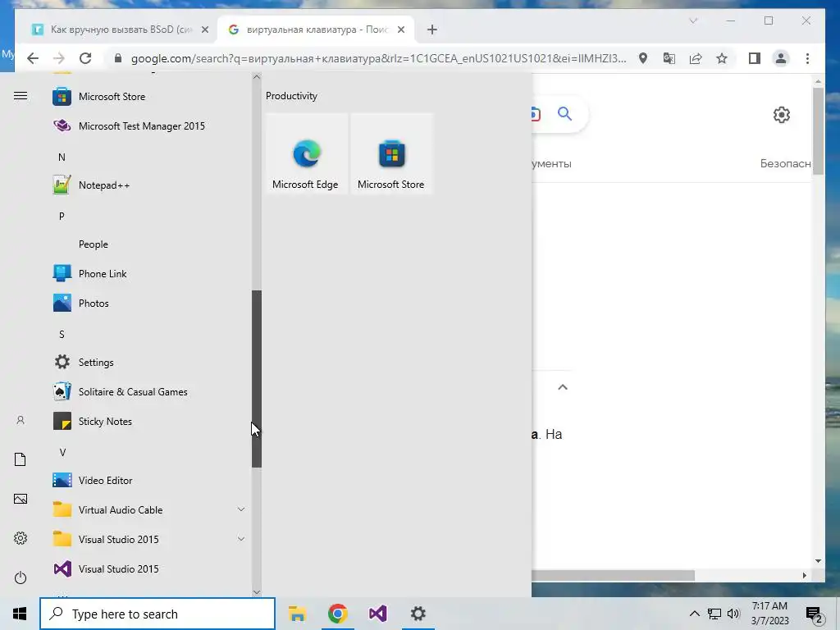Jump to letter V section header
Image resolution: width=840 pixels, height=630 pixels.
coord(62,453)
